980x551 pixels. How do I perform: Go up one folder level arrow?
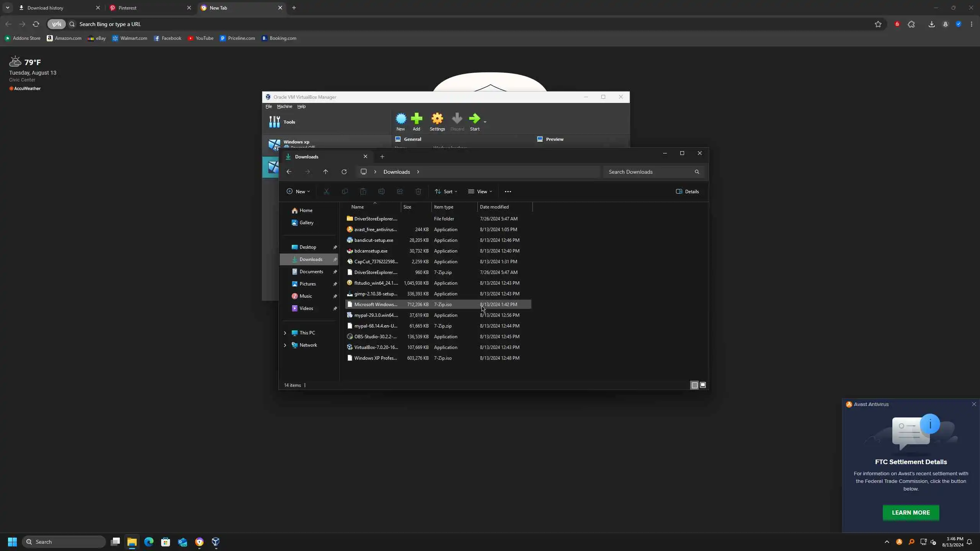(325, 172)
